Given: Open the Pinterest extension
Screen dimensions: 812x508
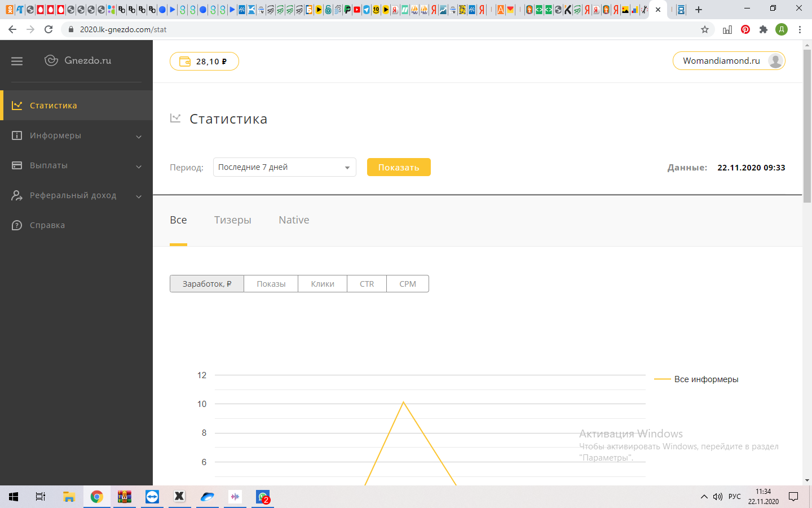Looking at the screenshot, I should pyautogui.click(x=745, y=29).
